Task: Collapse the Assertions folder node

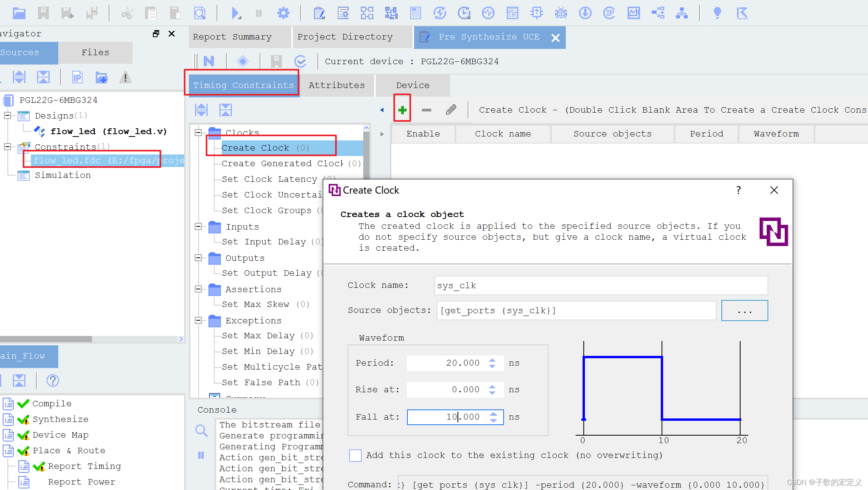Action: point(198,289)
